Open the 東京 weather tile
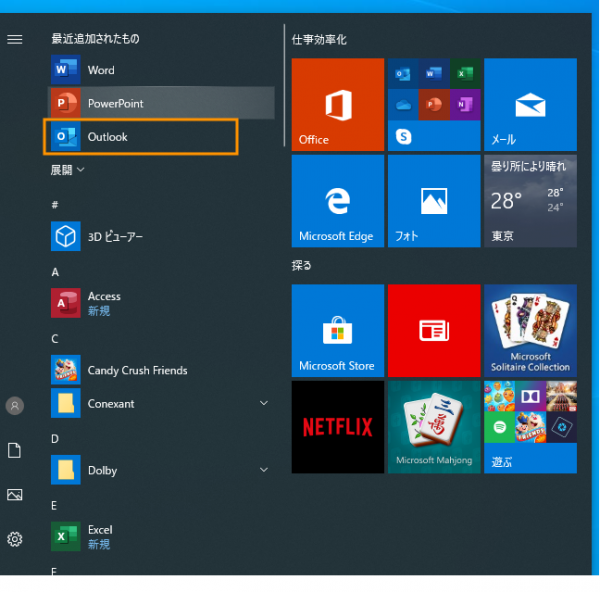This screenshot has width=600, height=592. [530, 201]
